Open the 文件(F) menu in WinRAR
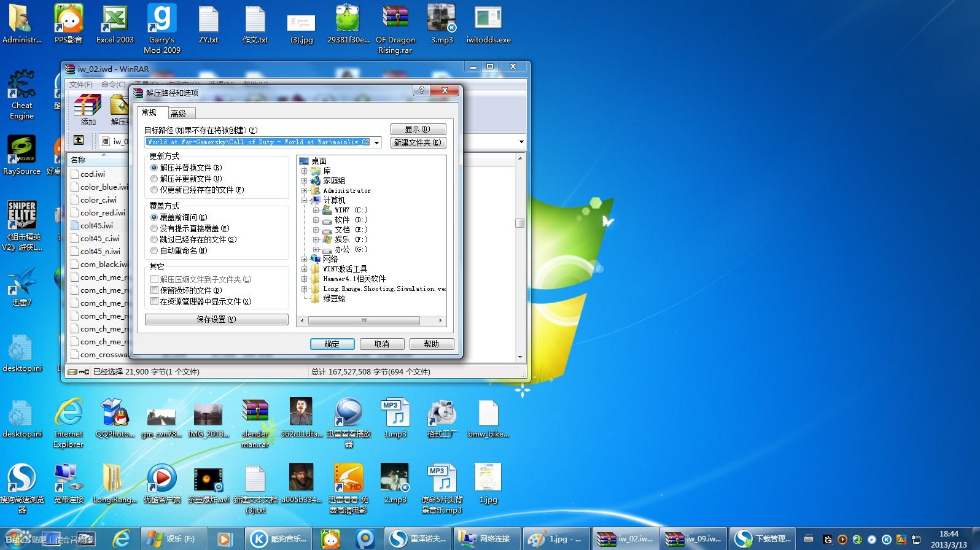 pos(80,84)
